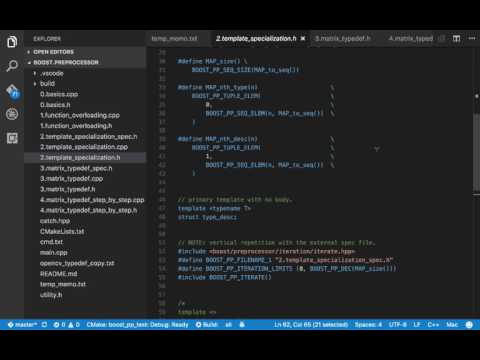The width and height of the screenshot is (480, 360).
Task: Switch to the 4.matrix_typed tab
Action: 411,39
